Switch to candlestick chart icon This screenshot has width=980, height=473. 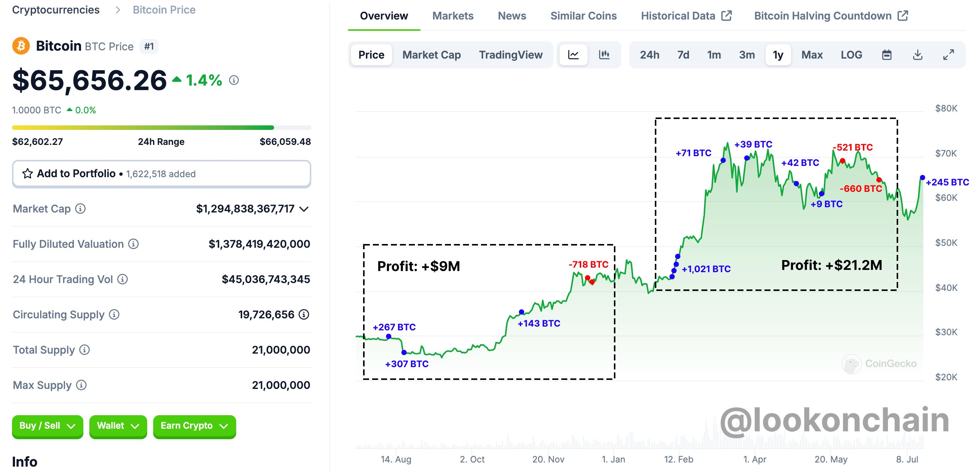pyautogui.click(x=604, y=55)
